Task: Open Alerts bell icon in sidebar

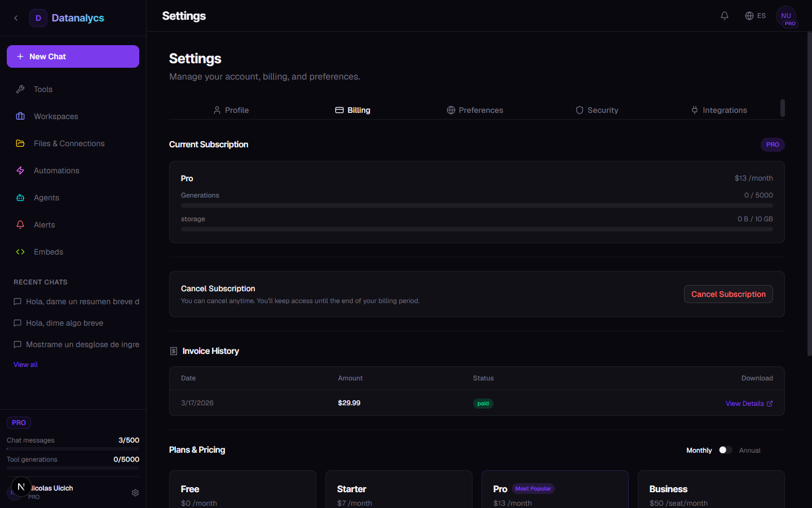Action: point(20,225)
